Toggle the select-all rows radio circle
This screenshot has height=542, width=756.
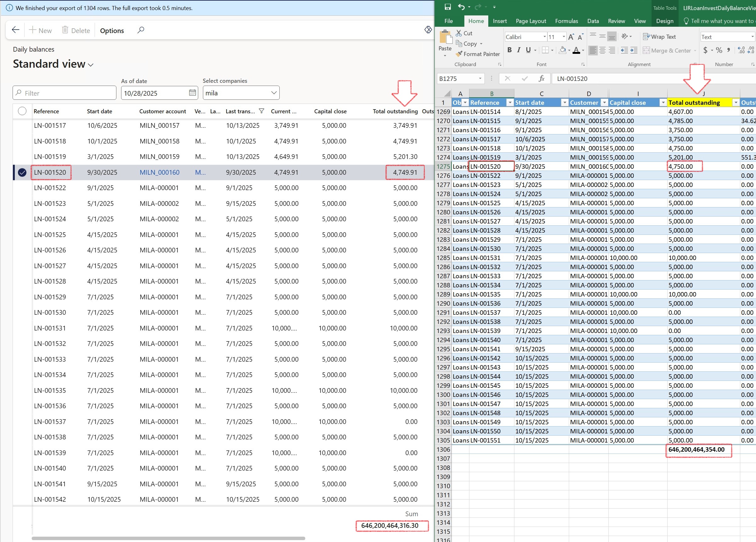22,111
